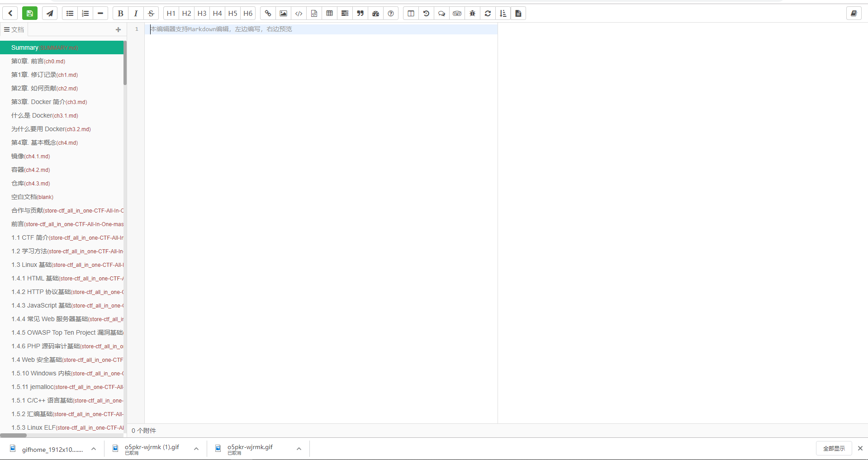The height and width of the screenshot is (460, 868).
Task: Toggle bold formatting
Action: [120, 14]
